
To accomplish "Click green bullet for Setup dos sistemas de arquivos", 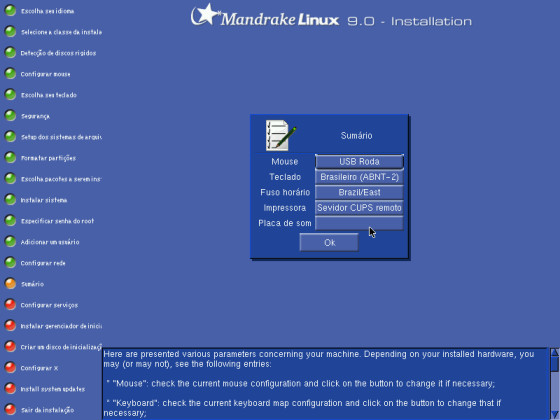I will tap(10, 136).
